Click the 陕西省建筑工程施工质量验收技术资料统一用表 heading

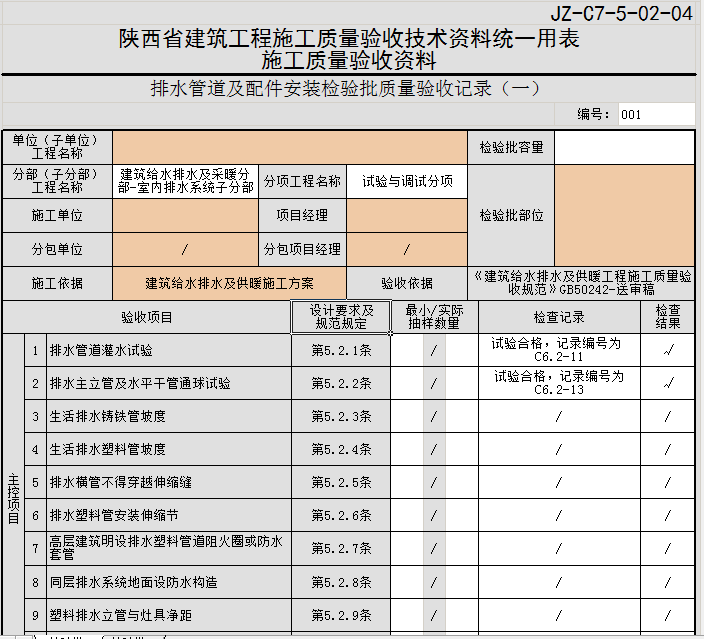(349, 39)
